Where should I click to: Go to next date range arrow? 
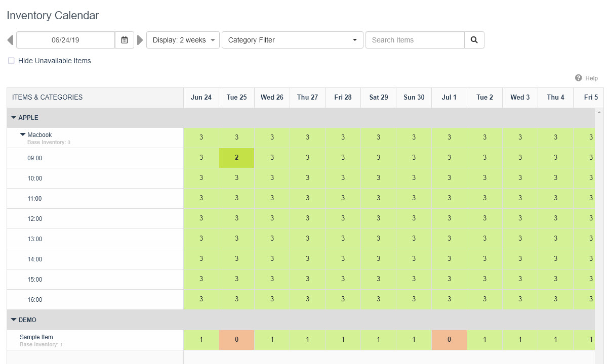pyautogui.click(x=140, y=40)
